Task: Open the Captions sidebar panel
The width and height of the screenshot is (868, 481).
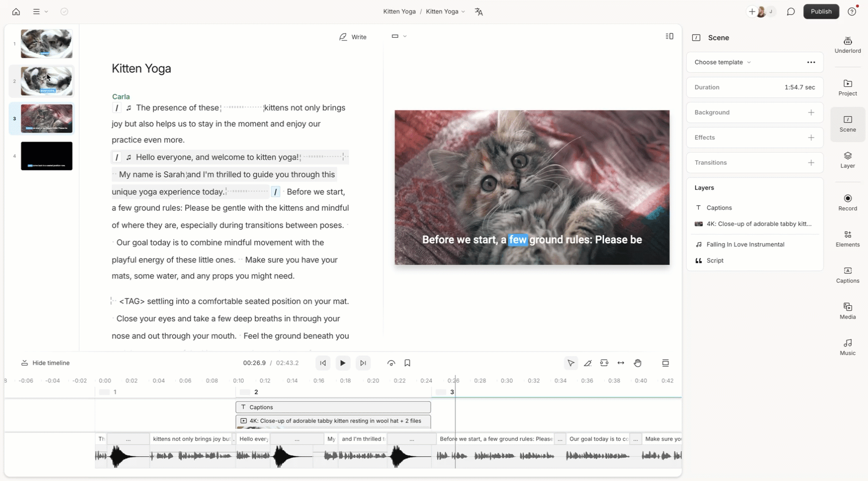Action: tap(847, 275)
